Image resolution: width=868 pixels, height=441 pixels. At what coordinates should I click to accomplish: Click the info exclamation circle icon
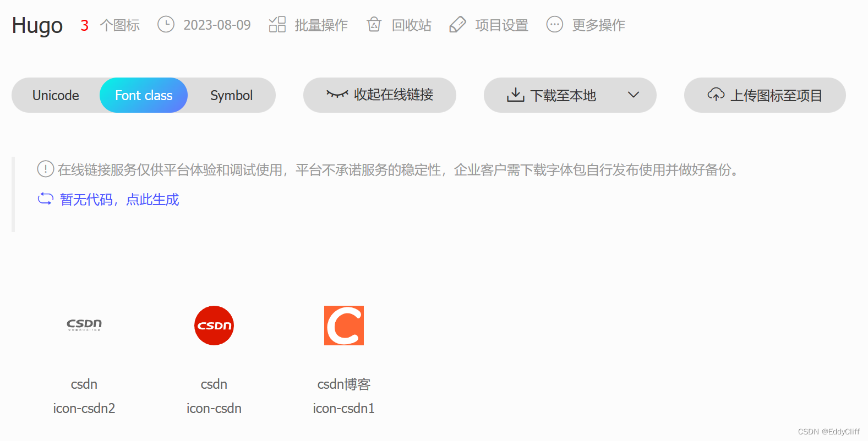coord(45,169)
